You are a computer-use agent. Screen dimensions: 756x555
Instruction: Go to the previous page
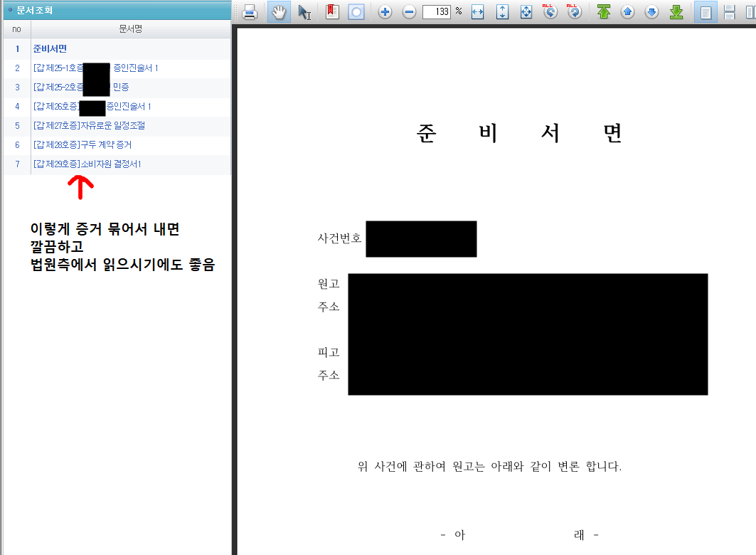point(627,11)
